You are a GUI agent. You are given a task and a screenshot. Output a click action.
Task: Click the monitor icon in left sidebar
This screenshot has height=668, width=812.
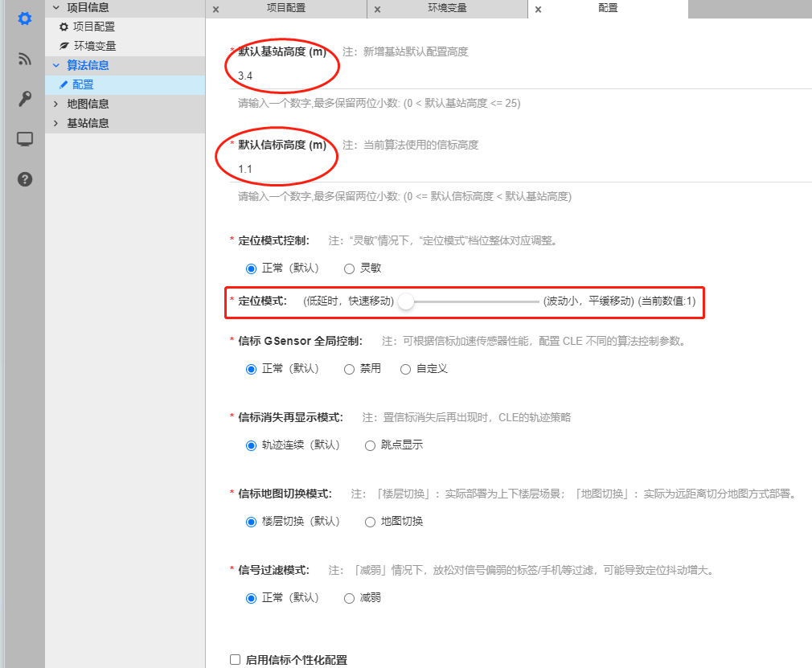coord(23,138)
